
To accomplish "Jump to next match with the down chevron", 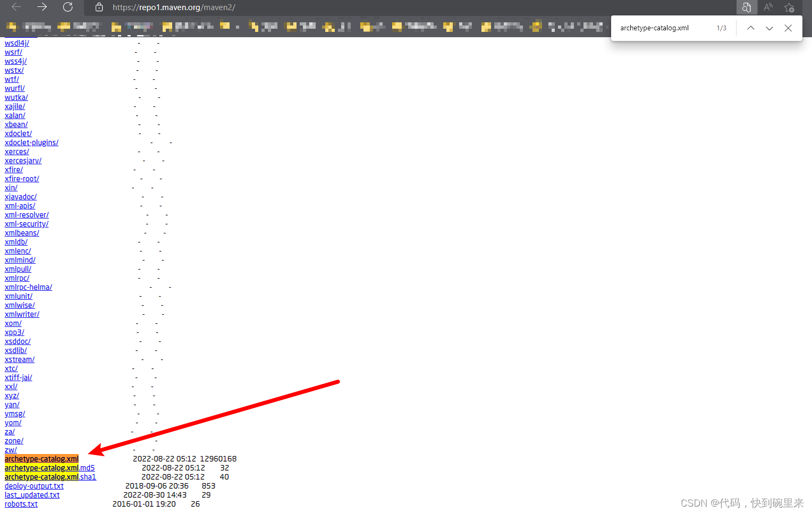I will 769,28.
